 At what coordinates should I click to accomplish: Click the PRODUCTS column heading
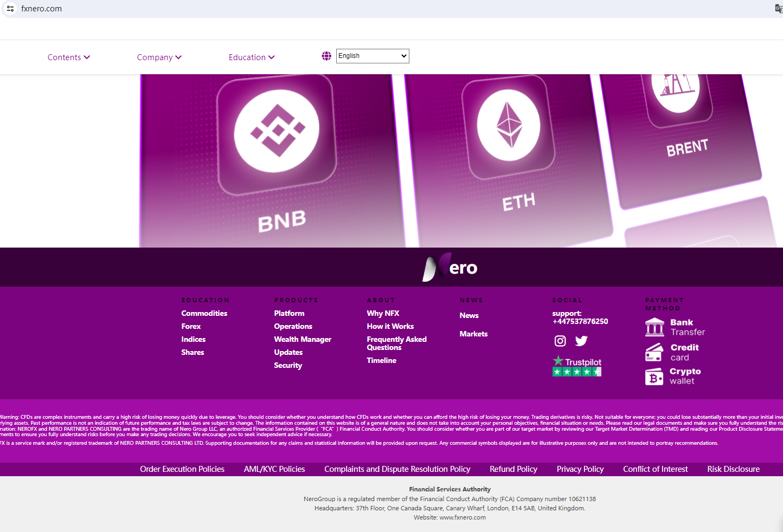(x=296, y=300)
